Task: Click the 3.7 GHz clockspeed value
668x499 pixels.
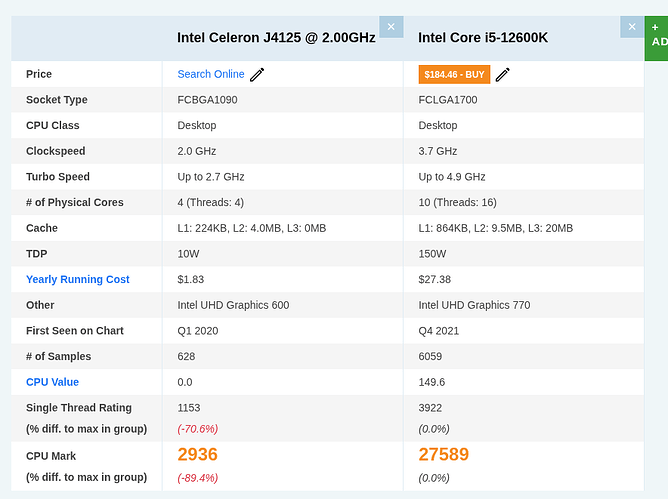Action: coord(438,151)
